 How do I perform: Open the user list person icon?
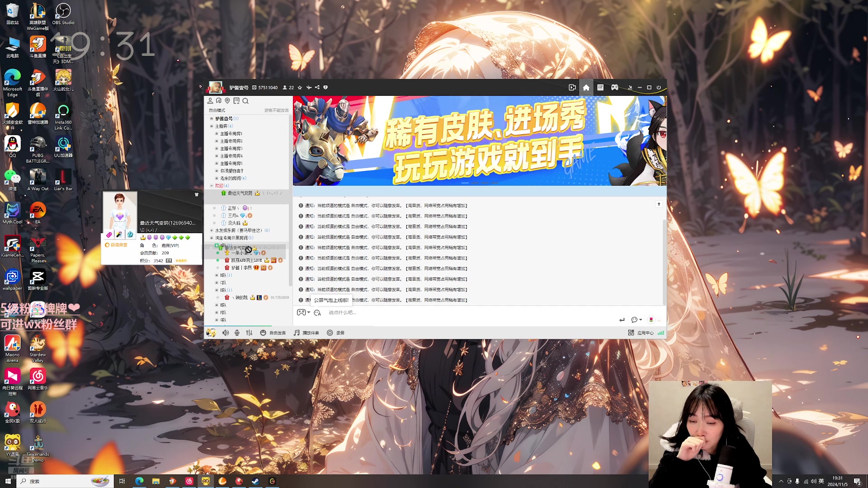(210, 101)
